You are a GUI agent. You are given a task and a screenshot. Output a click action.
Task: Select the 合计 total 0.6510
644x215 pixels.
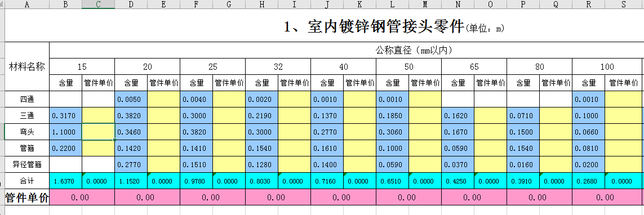point(392,181)
